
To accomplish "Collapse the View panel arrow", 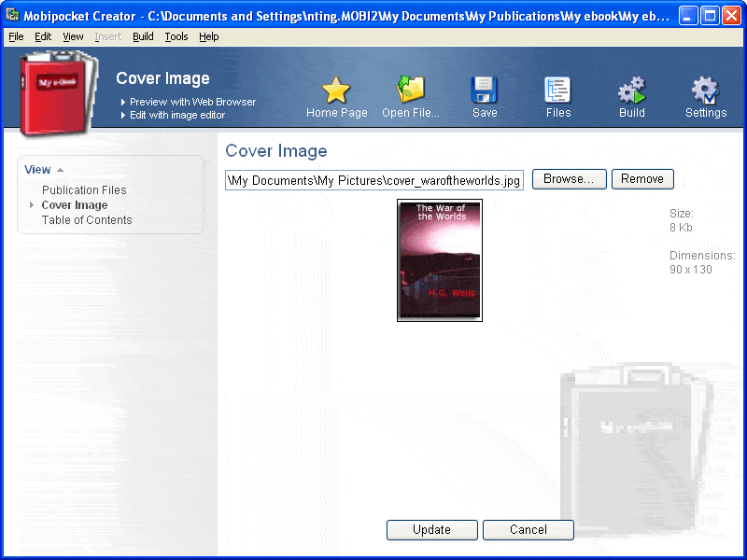I will tap(60, 170).
